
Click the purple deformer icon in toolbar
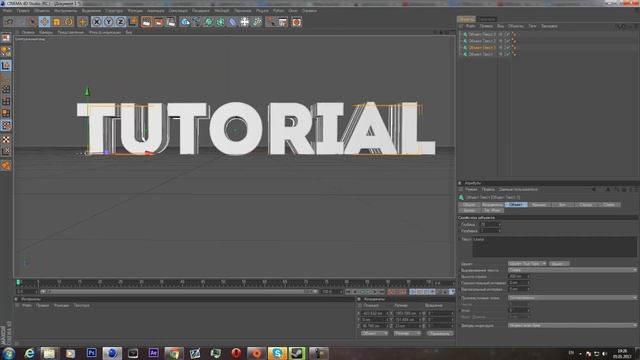232,22
